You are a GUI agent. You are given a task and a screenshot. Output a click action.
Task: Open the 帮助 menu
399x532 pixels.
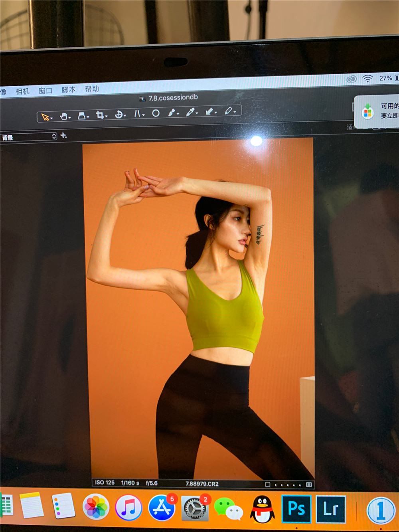pyautogui.click(x=92, y=89)
